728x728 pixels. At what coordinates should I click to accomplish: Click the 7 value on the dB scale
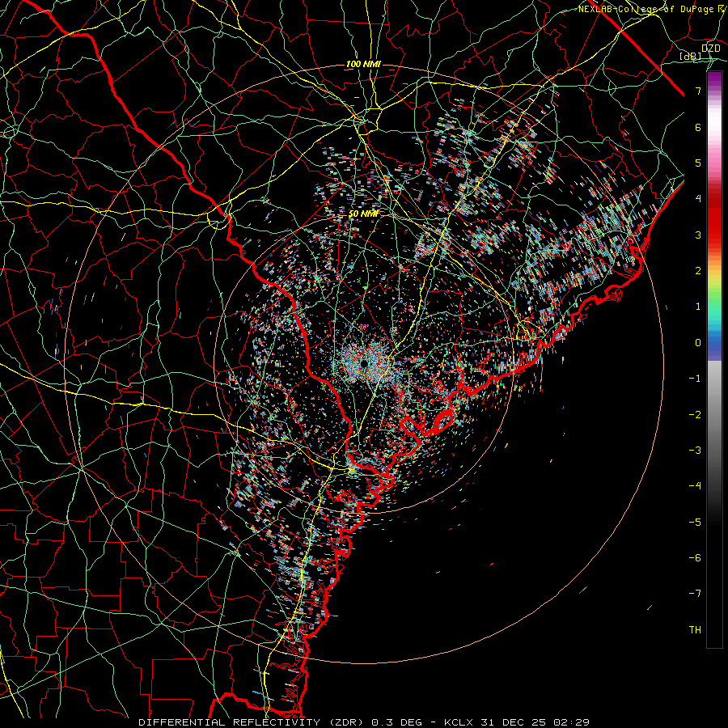point(698,91)
